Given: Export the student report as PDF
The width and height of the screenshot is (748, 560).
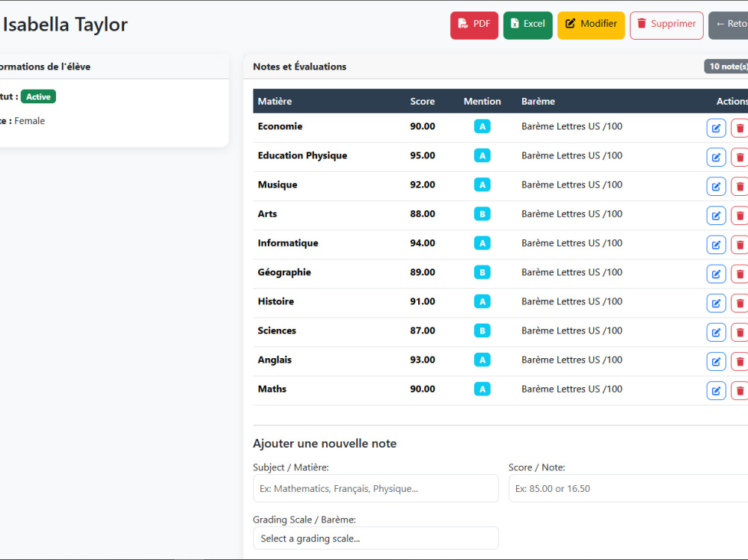Looking at the screenshot, I should point(474,25).
